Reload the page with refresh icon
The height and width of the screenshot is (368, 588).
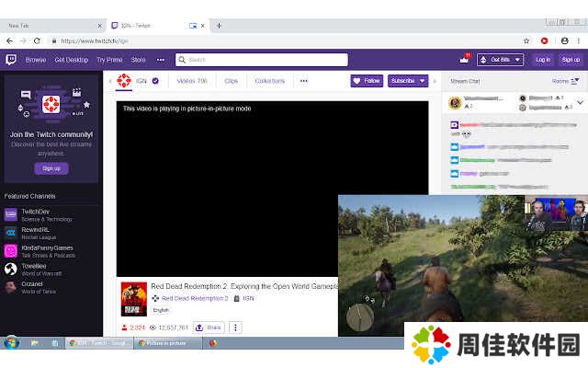[37, 40]
